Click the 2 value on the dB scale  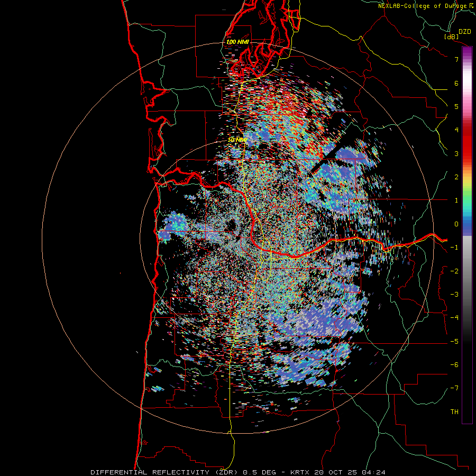pyautogui.click(x=456, y=177)
